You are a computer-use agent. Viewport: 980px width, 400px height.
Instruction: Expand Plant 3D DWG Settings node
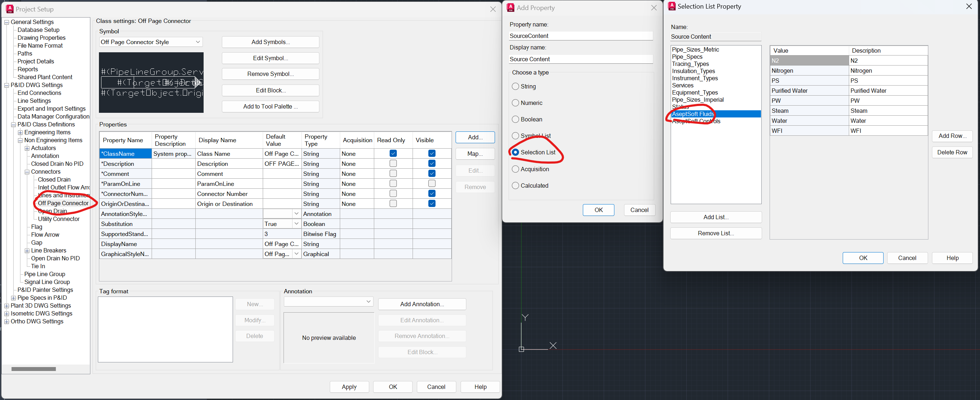[6, 306]
